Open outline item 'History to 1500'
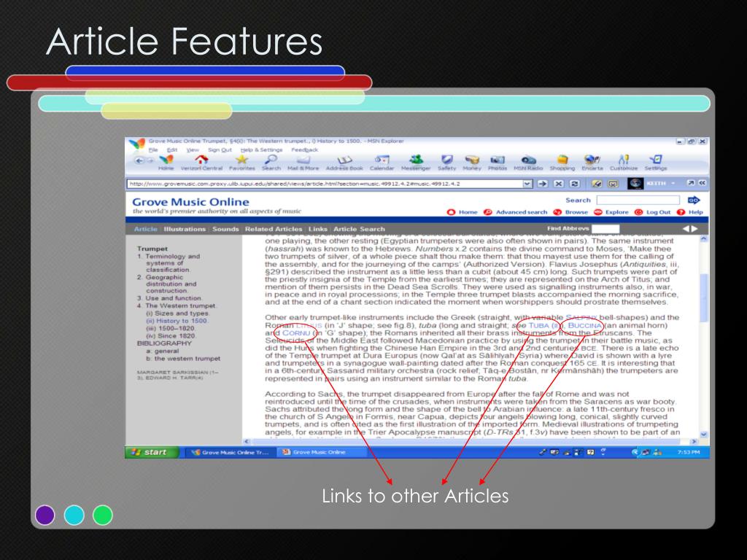The width and height of the screenshot is (747, 560). pyautogui.click(x=182, y=321)
